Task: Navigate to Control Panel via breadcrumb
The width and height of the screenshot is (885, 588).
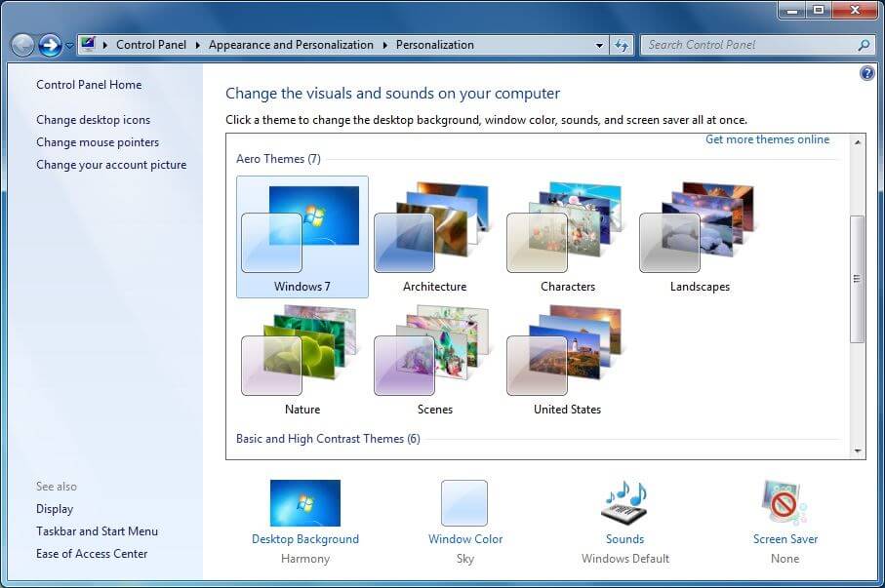Action: coord(151,44)
